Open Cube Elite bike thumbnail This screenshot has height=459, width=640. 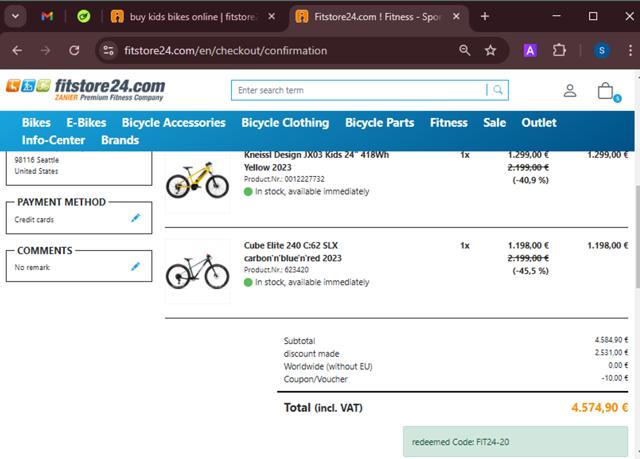point(198,271)
